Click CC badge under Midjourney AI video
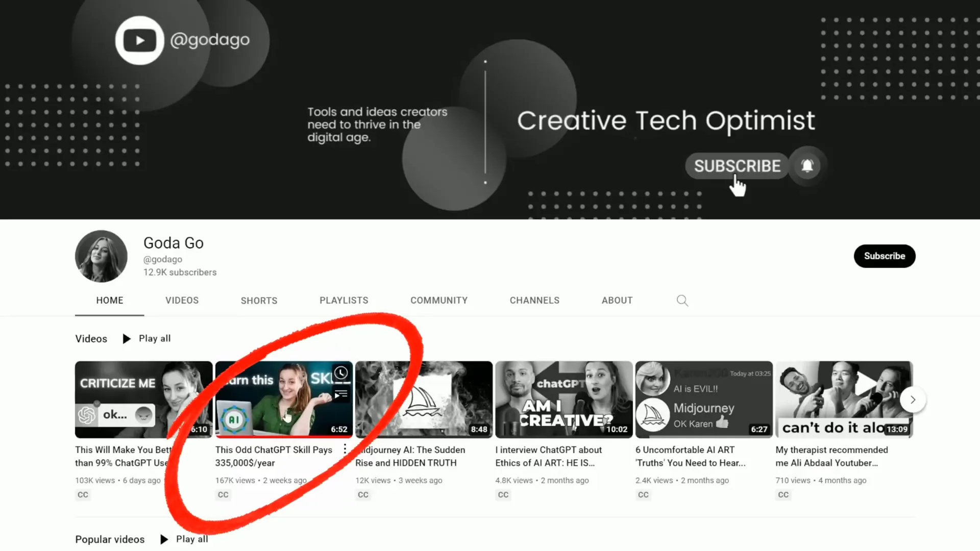Viewport: 980px width, 551px height. 363,495
